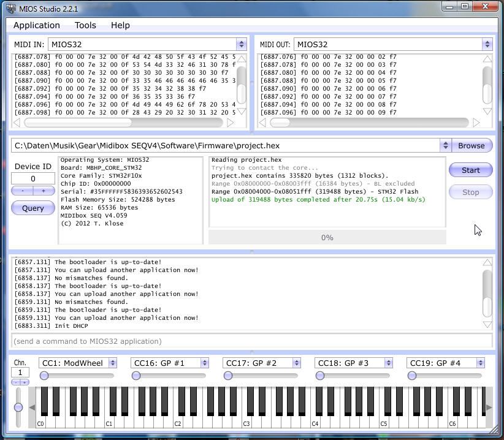Click the Stop upload button
The width and height of the screenshot is (504, 440).
470,192
